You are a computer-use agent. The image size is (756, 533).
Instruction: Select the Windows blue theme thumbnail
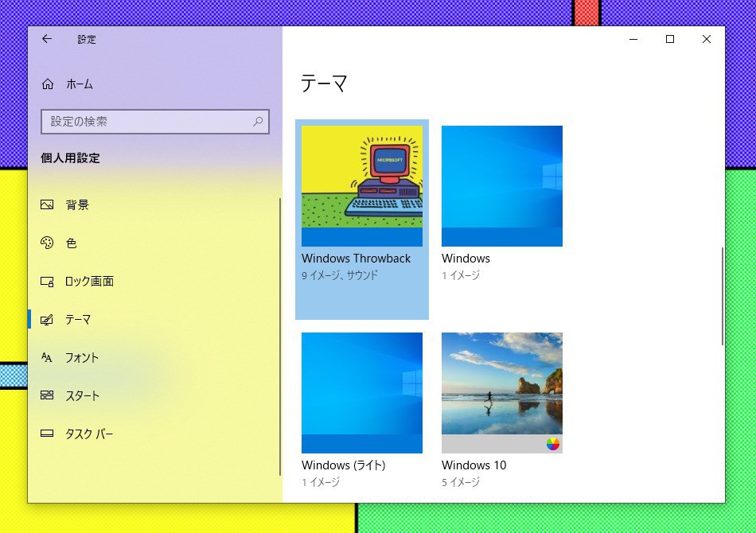[502, 186]
